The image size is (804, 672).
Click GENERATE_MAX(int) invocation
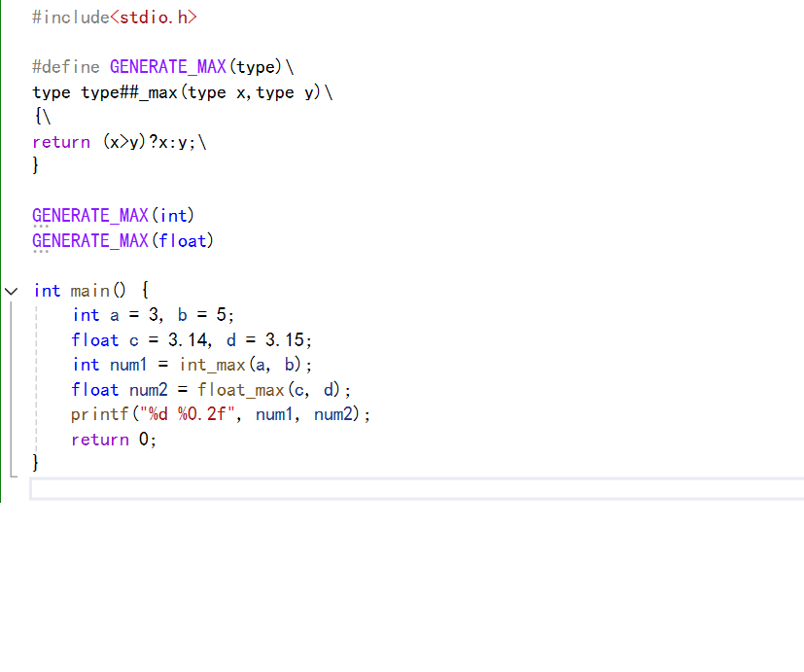pyautogui.click(x=114, y=216)
